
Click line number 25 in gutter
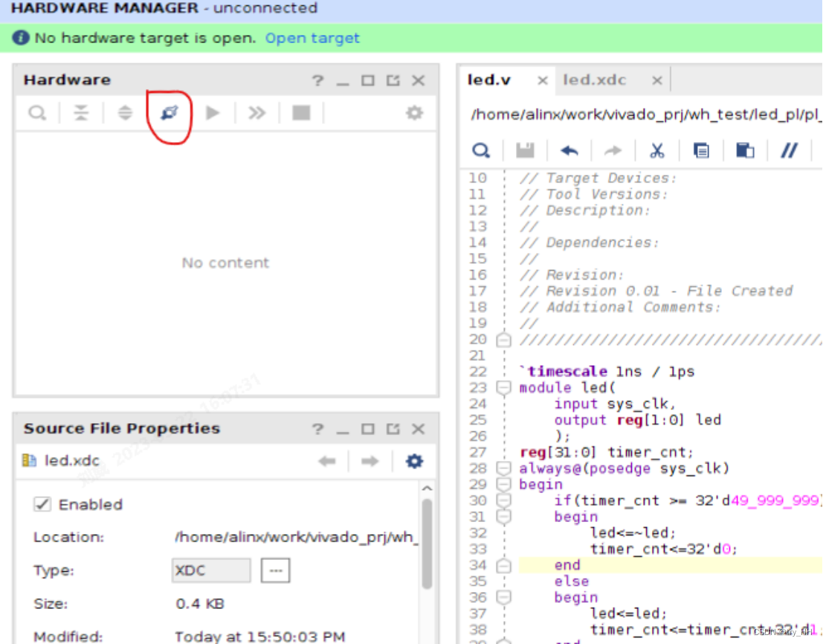pyautogui.click(x=477, y=420)
